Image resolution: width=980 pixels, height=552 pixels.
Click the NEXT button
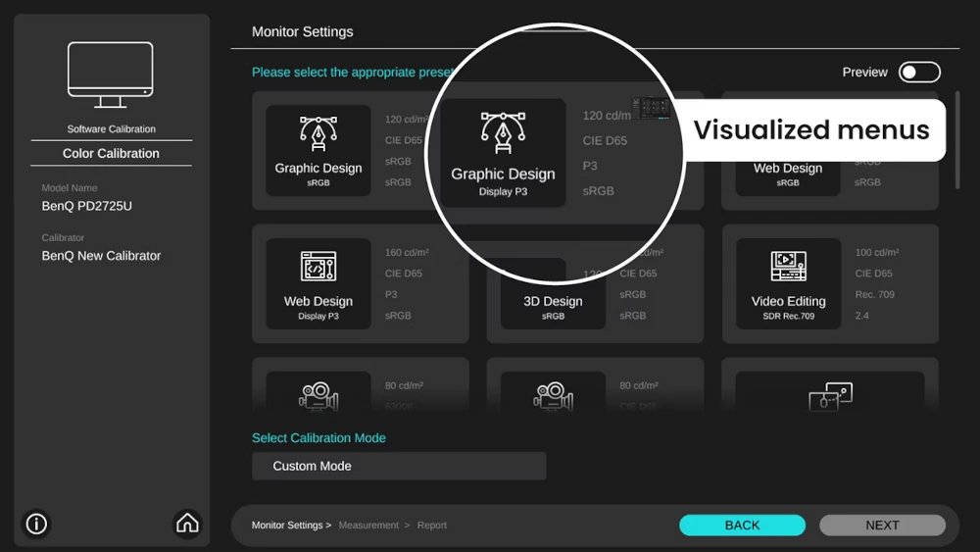(x=882, y=526)
